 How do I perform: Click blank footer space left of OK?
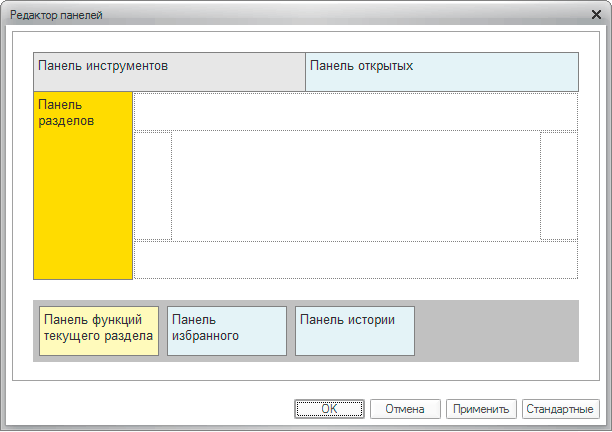[150, 409]
